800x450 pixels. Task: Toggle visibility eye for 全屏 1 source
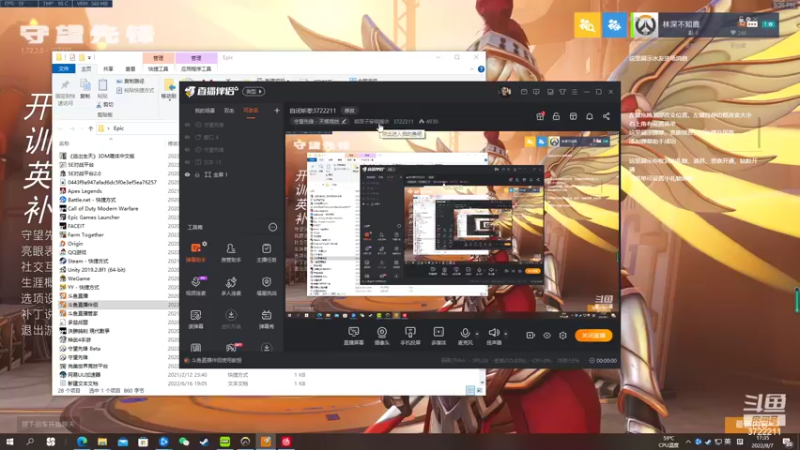(x=187, y=174)
